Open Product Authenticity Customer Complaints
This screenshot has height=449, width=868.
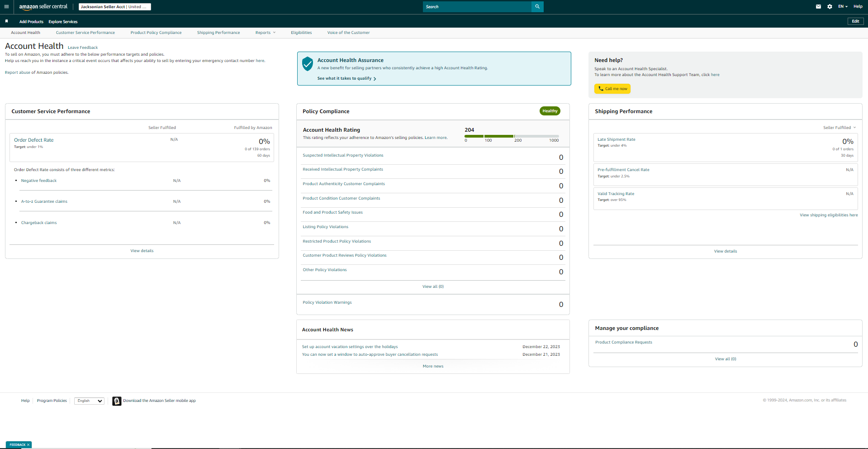click(344, 184)
